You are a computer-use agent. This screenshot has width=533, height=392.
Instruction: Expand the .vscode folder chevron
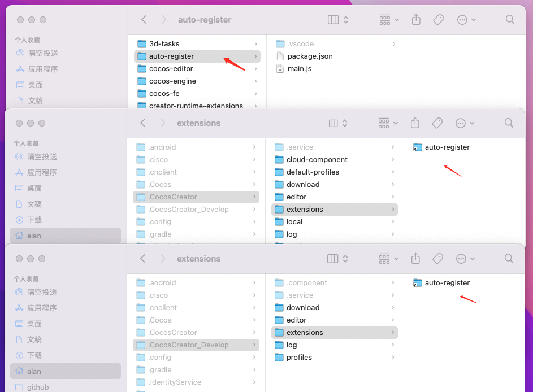click(x=394, y=43)
